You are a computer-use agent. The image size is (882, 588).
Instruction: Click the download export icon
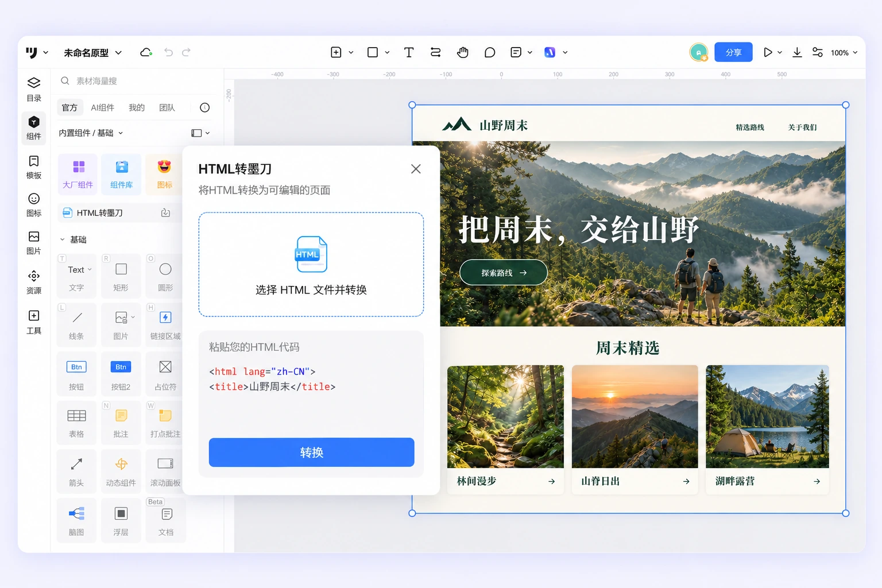(797, 52)
